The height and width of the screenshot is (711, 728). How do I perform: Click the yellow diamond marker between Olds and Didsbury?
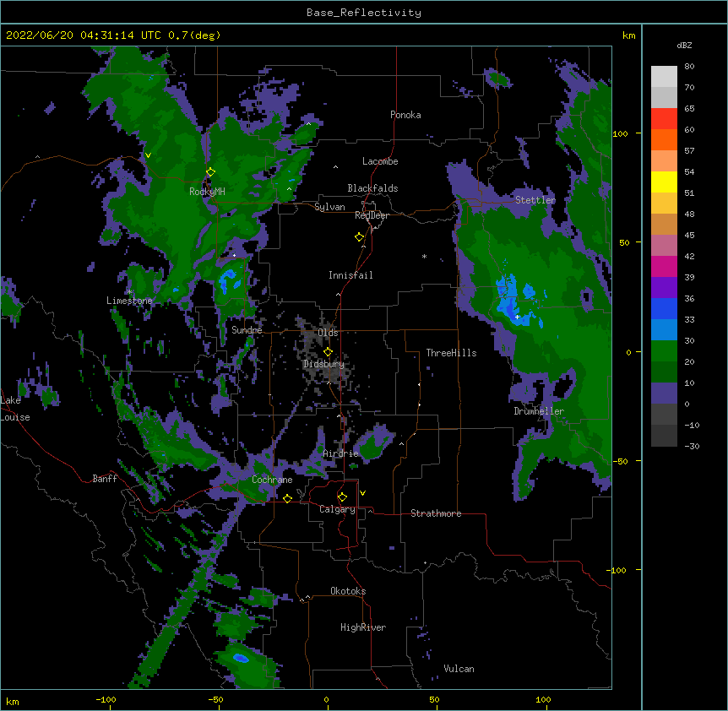pyautogui.click(x=328, y=352)
